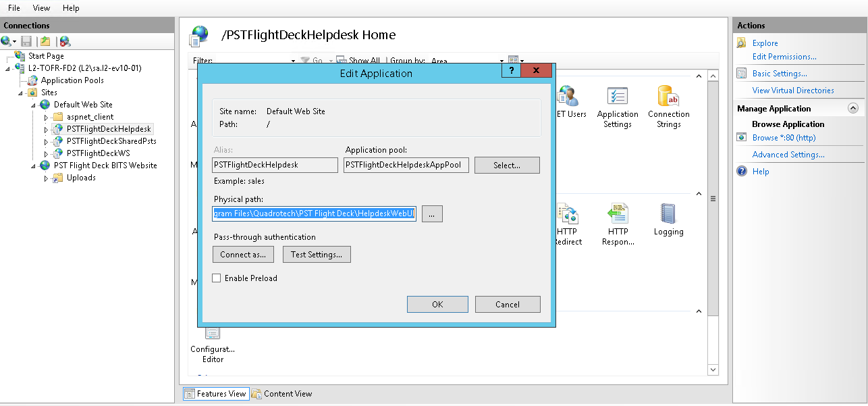The height and width of the screenshot is (406, 868).
Task: Collapse the Default Web Site node
Action: click(34, 105)
